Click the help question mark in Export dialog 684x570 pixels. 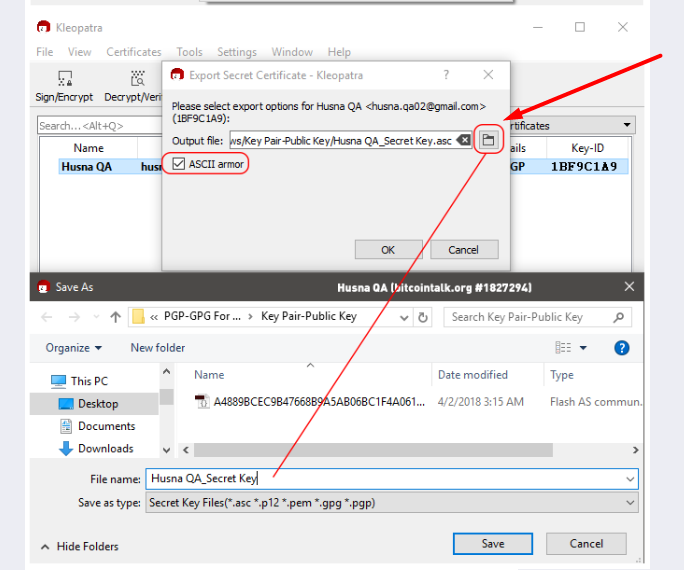(x=446, y=75)
